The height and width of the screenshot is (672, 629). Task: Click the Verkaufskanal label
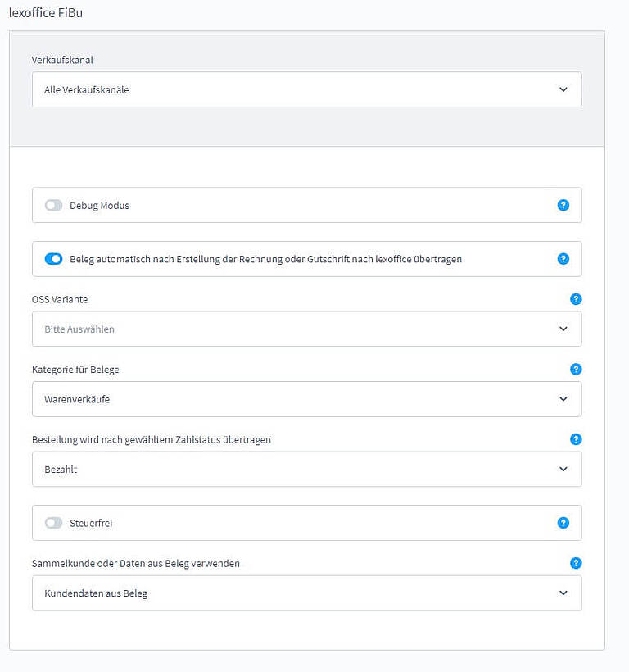tap(62, 60)
